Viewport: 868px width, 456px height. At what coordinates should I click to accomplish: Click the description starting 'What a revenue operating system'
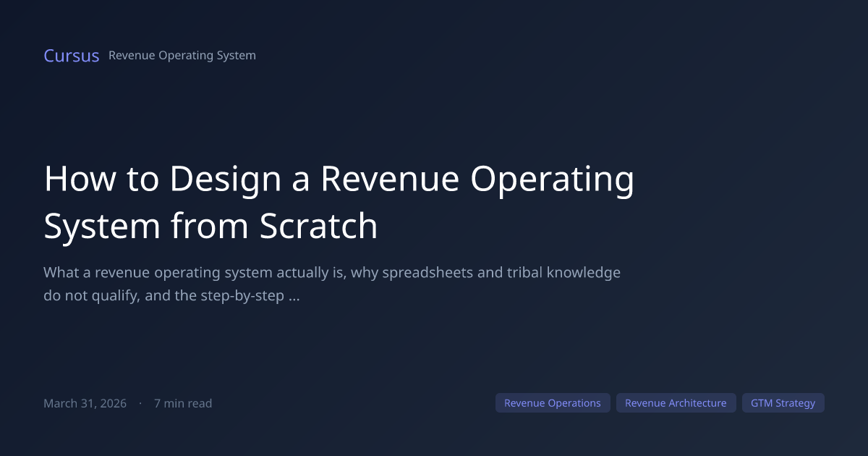332,284
